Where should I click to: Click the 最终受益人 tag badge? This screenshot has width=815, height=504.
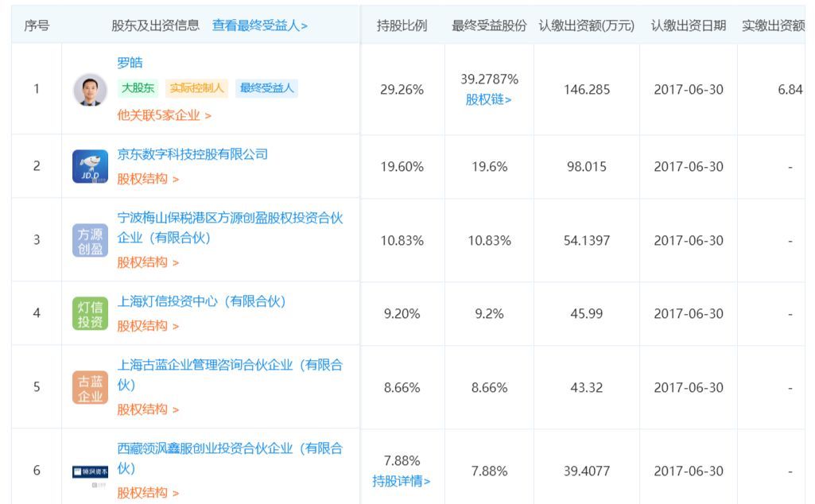coord(266,87)
